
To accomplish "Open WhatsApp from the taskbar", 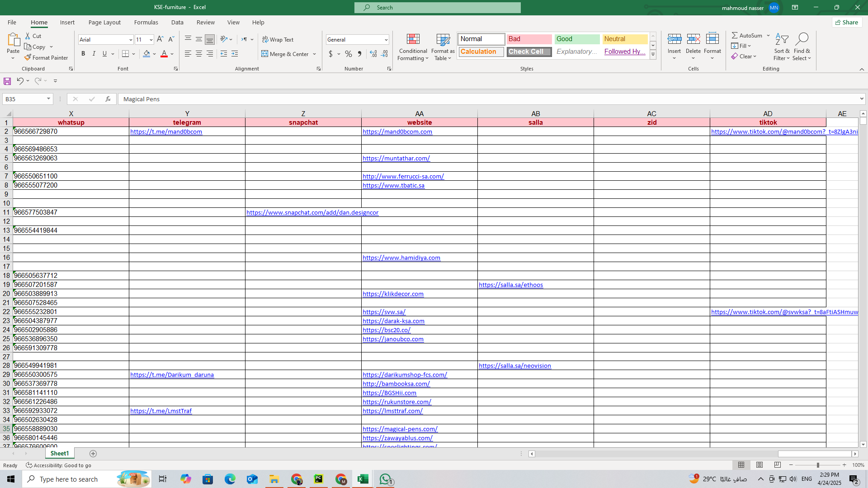I will 386,479.
